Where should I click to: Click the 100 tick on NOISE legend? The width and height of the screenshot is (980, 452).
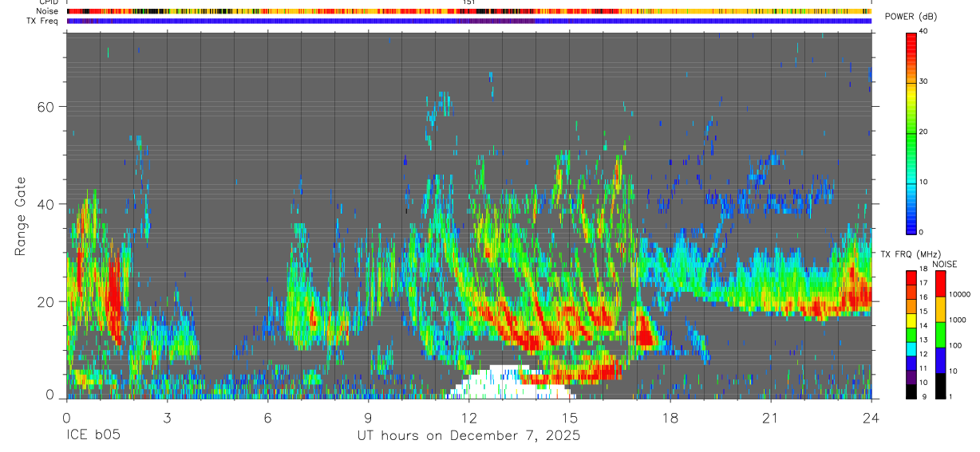pyautogui.click(x=957, y=345)
